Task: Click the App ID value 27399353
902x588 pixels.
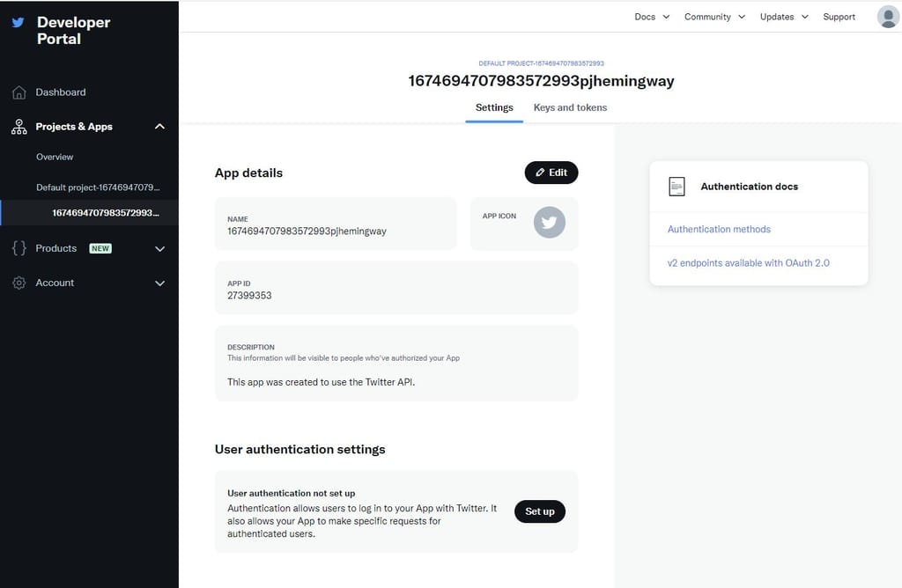Action: pyautogui.click(x=249, y=296)
